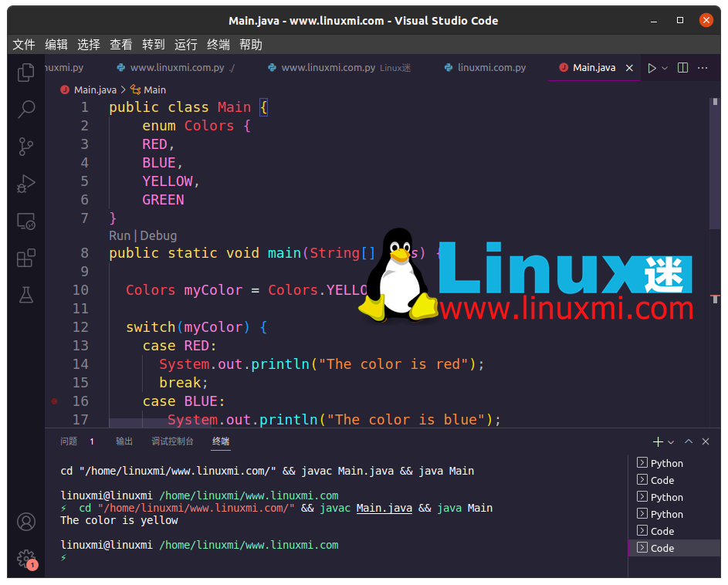Toggle the breakpoint on line 16

(54, 401)
